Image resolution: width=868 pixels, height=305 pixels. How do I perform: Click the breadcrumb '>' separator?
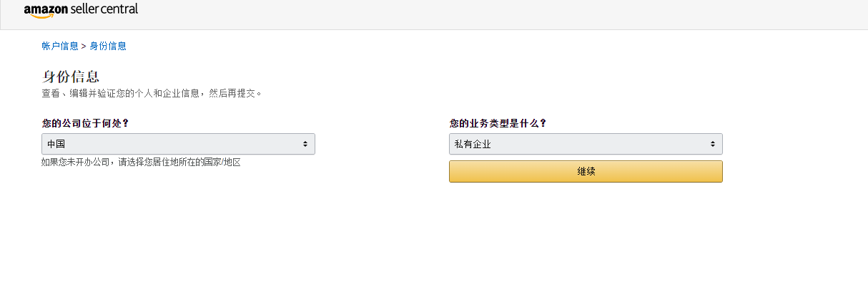[x=84, y=46]
